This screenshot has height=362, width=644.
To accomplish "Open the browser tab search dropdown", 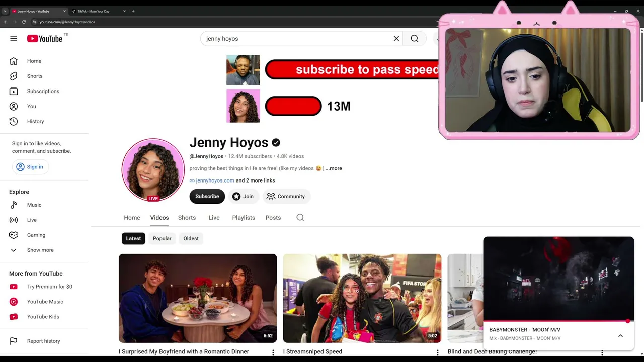I will point(5,11).
